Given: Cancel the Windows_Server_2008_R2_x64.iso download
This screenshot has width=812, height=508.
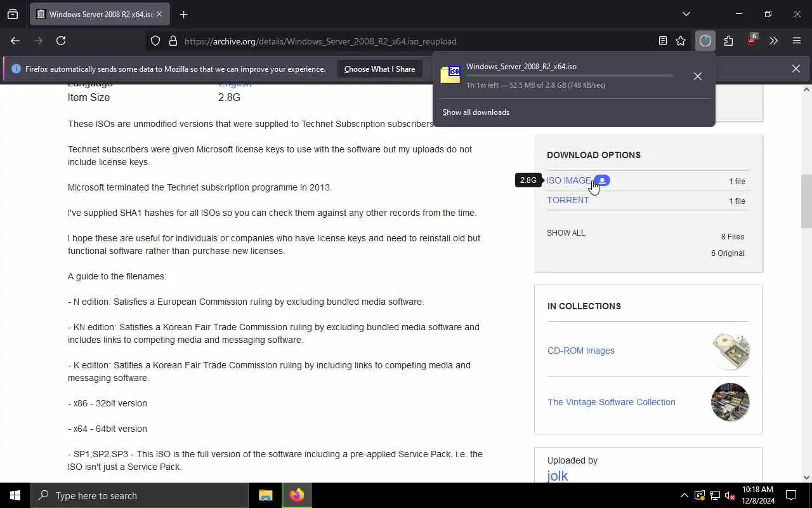Looking at the screenshot, I should click(x=697, y=76).
